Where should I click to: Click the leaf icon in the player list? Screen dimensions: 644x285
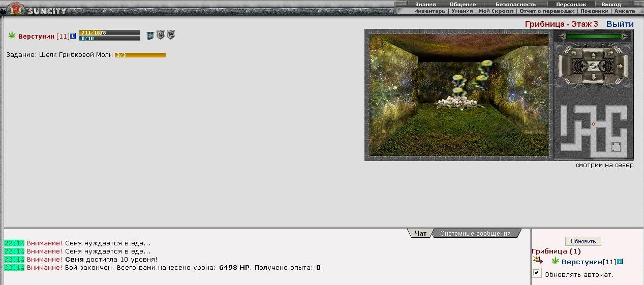pyautogui.click(x=555, y=261)
